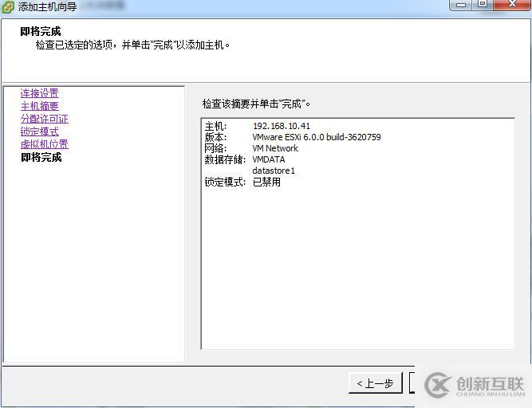532x408 pixels.
Task: Select the VMware ESXi 6.0.0 build-3620759 text
Action: [317, 137]
